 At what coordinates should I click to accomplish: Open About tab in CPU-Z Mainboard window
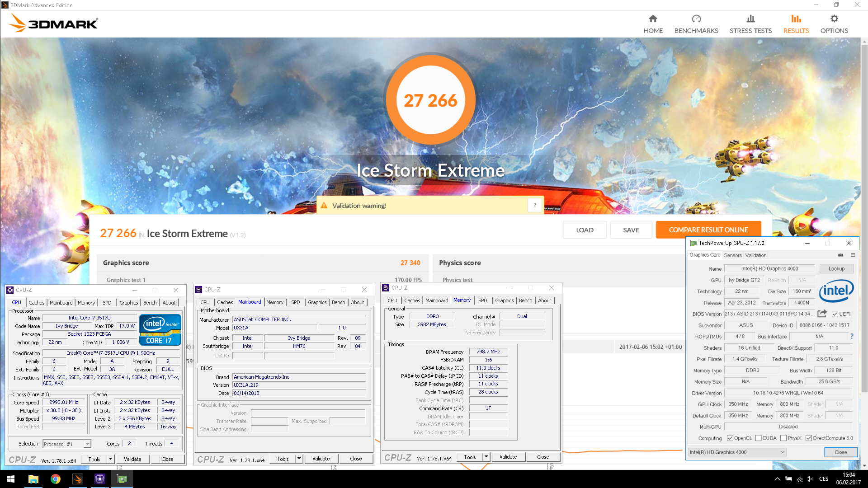(357, 302)
